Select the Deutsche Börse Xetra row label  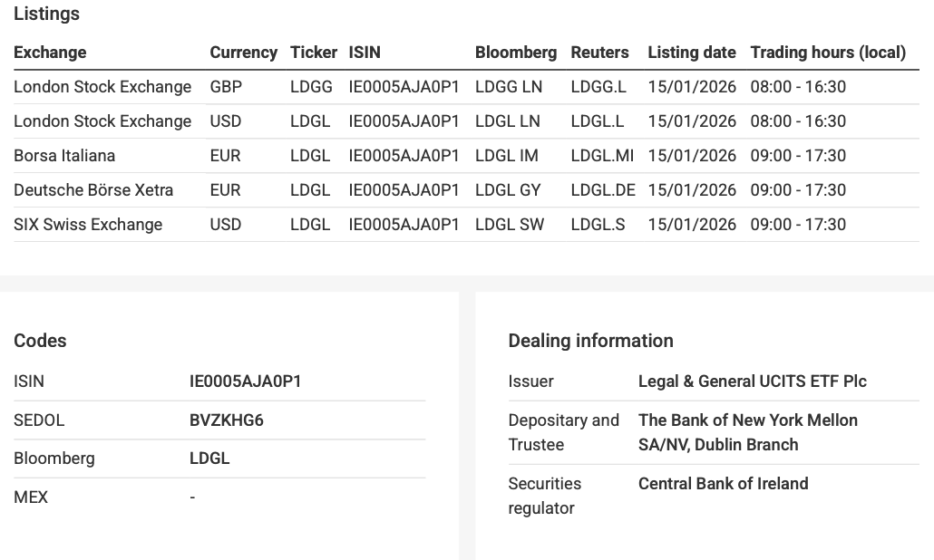(x=93, y=190)
